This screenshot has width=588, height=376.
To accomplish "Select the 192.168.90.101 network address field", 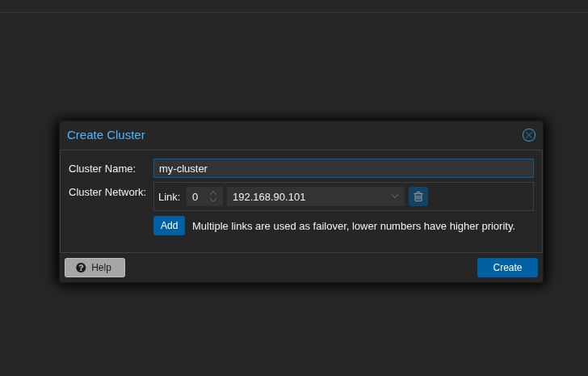I will pos(307,196).
